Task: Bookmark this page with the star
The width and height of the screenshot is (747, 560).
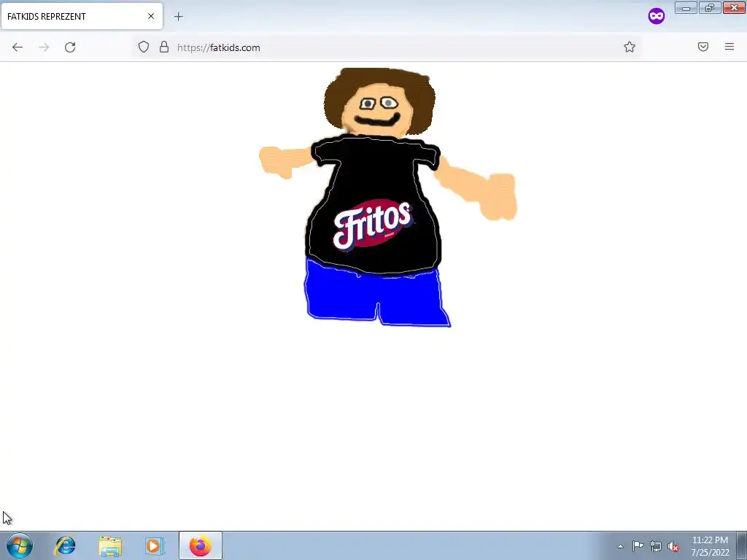Action: [630, 47]
